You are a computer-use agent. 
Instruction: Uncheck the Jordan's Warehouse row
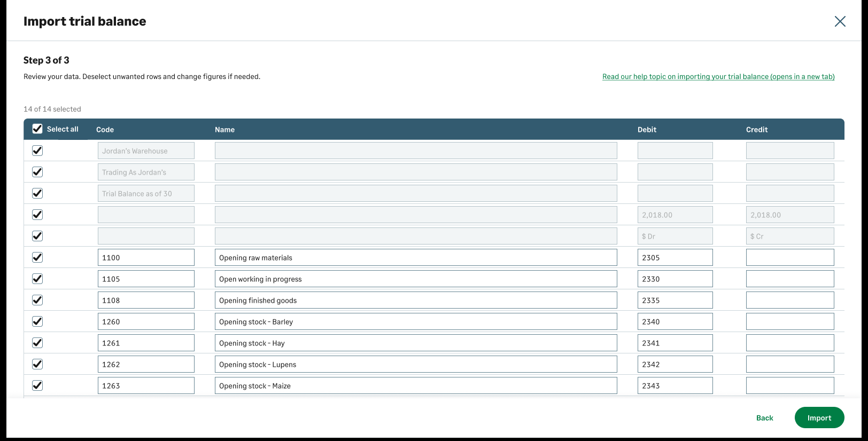37,151
